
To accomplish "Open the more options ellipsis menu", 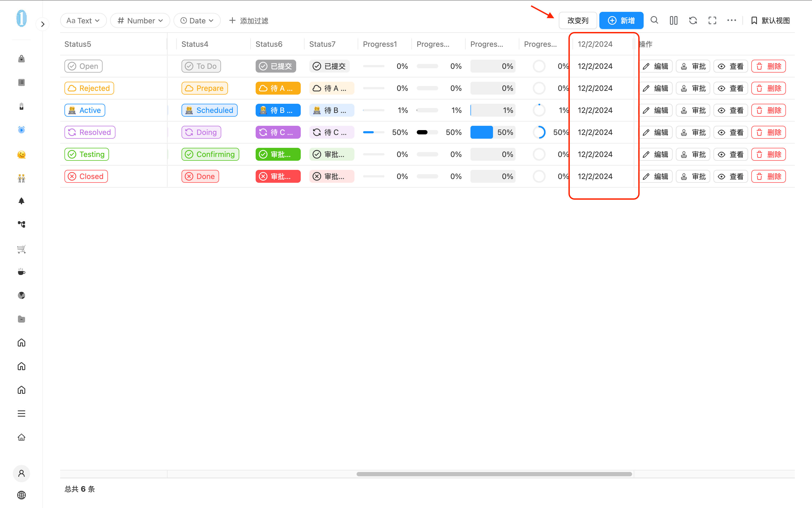I will (731, 20).
